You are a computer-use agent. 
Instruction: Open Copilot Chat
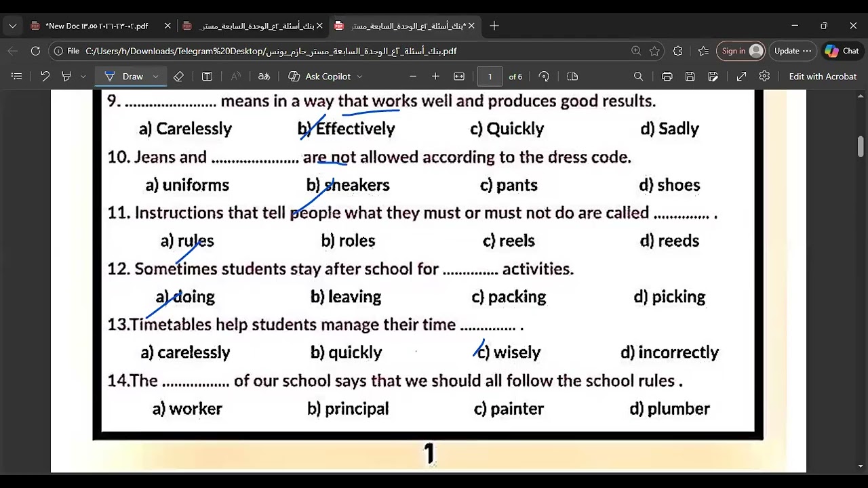click(x=842, y=51)
